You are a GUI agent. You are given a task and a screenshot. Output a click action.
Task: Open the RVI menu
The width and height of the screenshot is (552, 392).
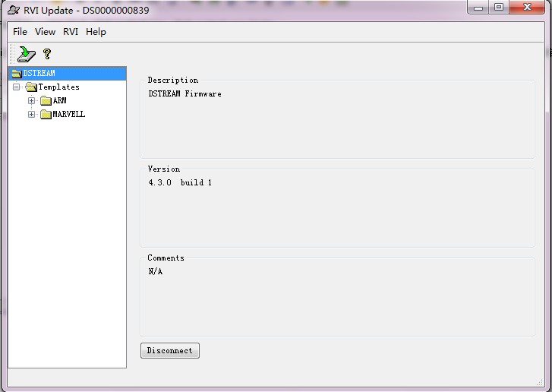pyautogui.click(x=71, y=32)
